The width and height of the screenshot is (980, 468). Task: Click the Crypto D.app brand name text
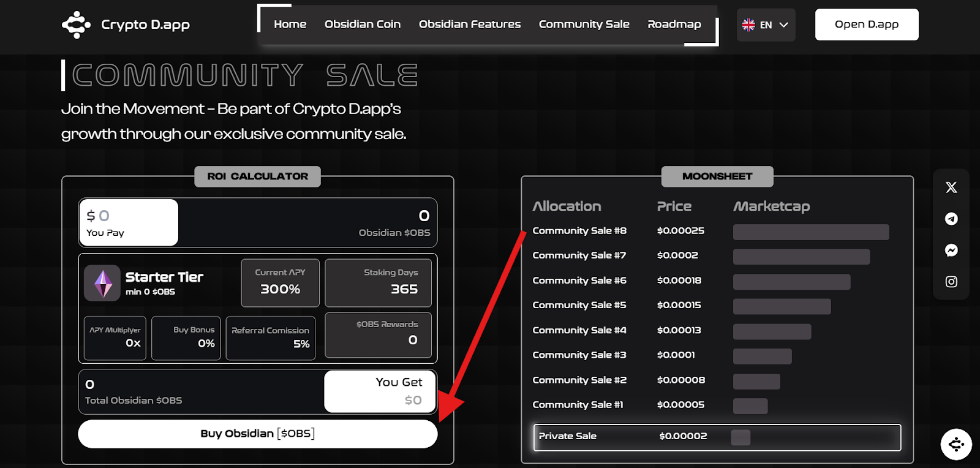[145, 25]
